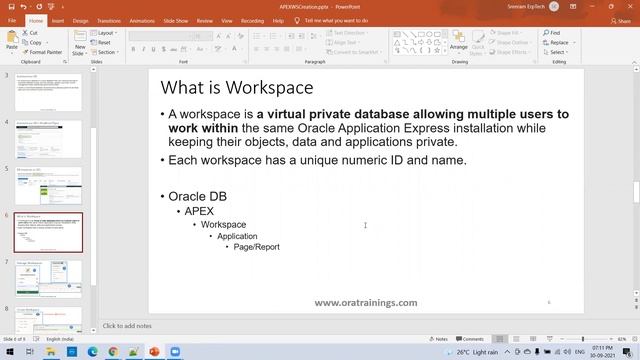Select slide 7 thumbnail
The height and width of the screenshot is (360, 640).
[48, 279]
